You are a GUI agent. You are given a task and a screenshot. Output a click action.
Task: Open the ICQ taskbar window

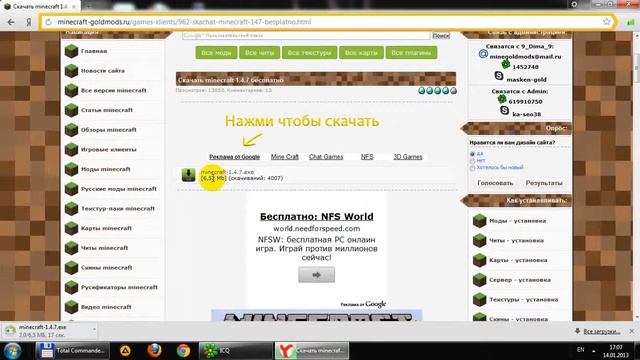(x=236, y=351)
